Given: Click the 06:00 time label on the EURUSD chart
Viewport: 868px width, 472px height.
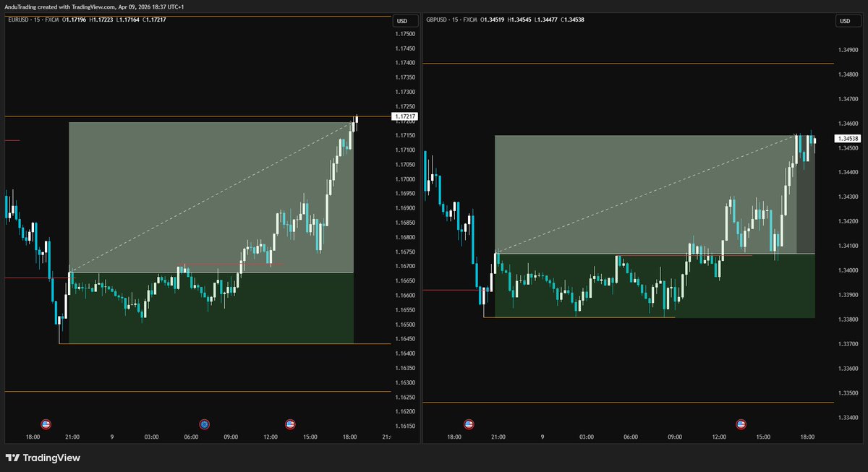Looking at the screenshot, I should pyautogui.click(x=191, y=437).
